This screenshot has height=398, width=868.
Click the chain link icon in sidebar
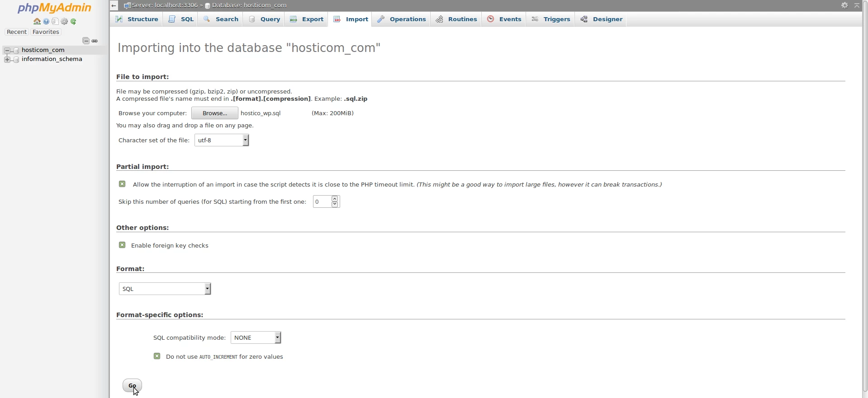(95, 41)
